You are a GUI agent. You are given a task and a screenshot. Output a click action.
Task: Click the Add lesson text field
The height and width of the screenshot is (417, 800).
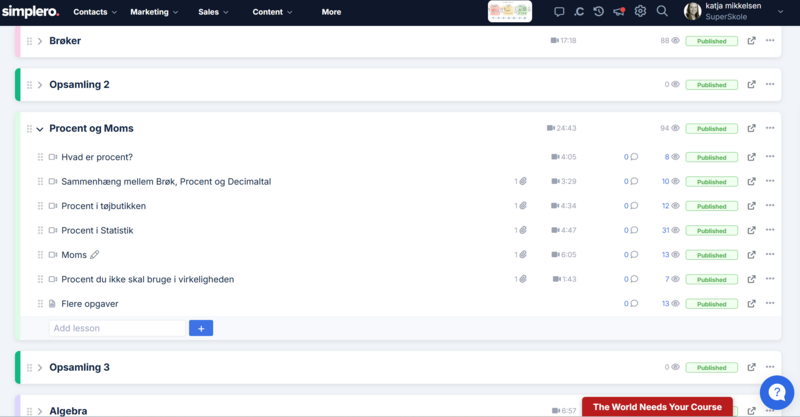(117, 328)
